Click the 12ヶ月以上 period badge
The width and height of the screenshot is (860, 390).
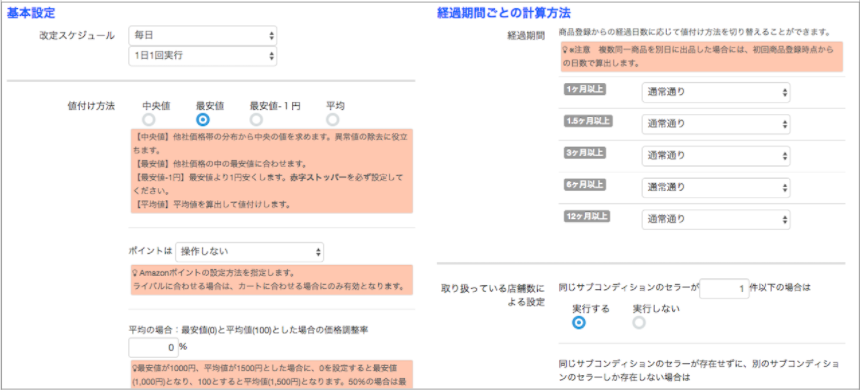587,216
